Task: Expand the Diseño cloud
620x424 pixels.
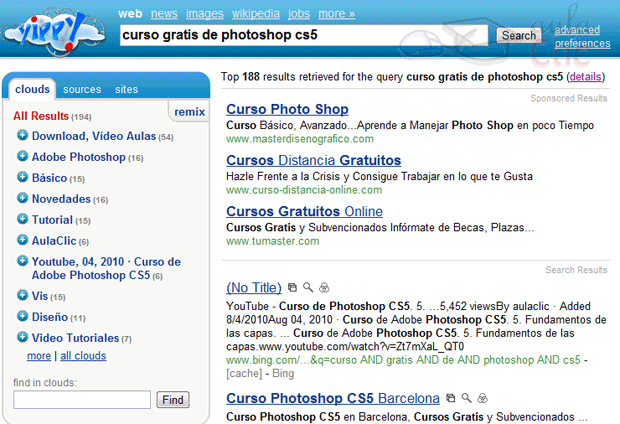Action: point(23,316)
